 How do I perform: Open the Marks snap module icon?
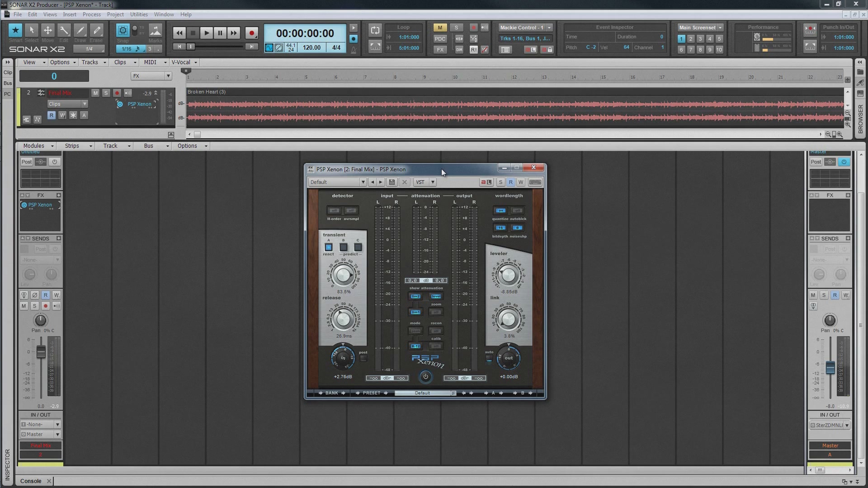click(x=155, y=30)
